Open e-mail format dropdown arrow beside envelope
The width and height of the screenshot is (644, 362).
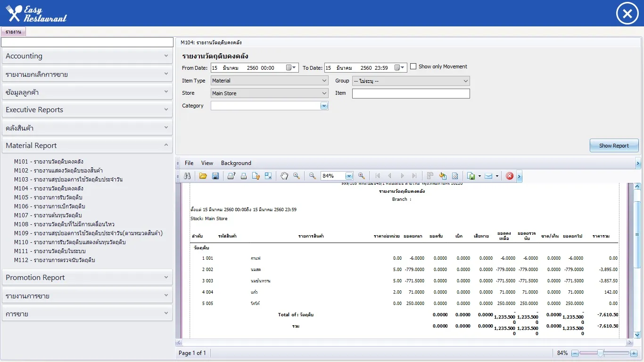coord(497,176)
